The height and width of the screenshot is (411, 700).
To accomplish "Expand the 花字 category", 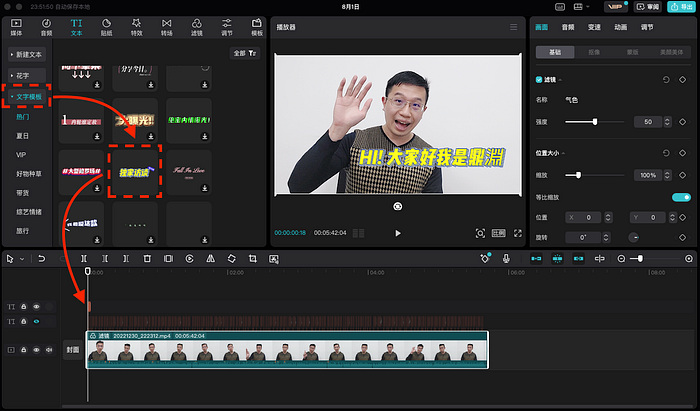I will pos(27,75).
